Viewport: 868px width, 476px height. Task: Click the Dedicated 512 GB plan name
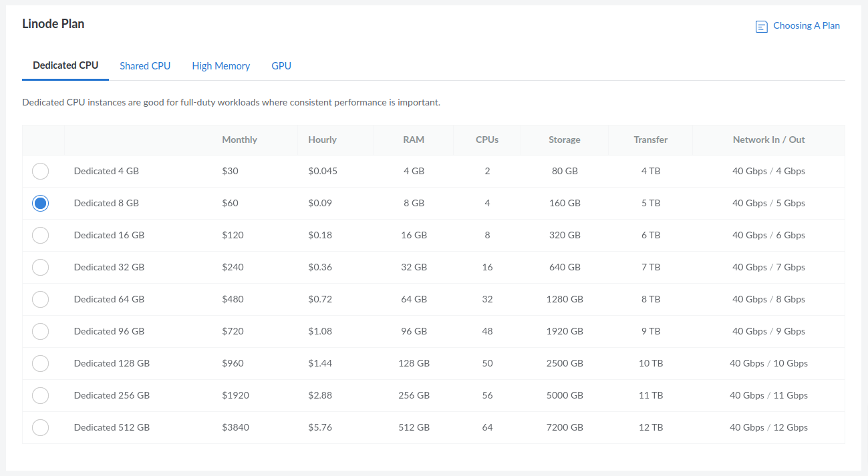point(112,427)
